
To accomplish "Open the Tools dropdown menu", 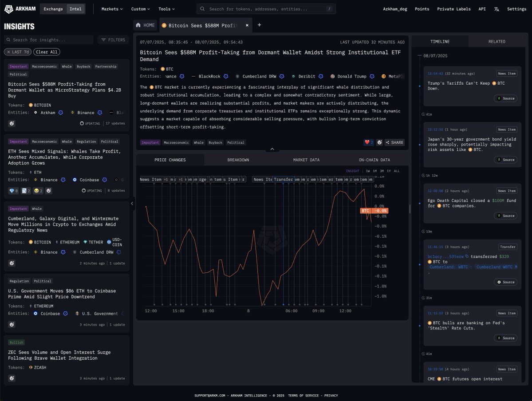I will 166,9.
